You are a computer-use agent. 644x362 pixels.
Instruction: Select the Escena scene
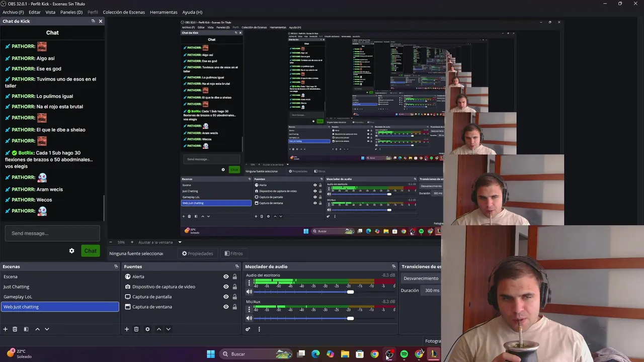point(60,277)
